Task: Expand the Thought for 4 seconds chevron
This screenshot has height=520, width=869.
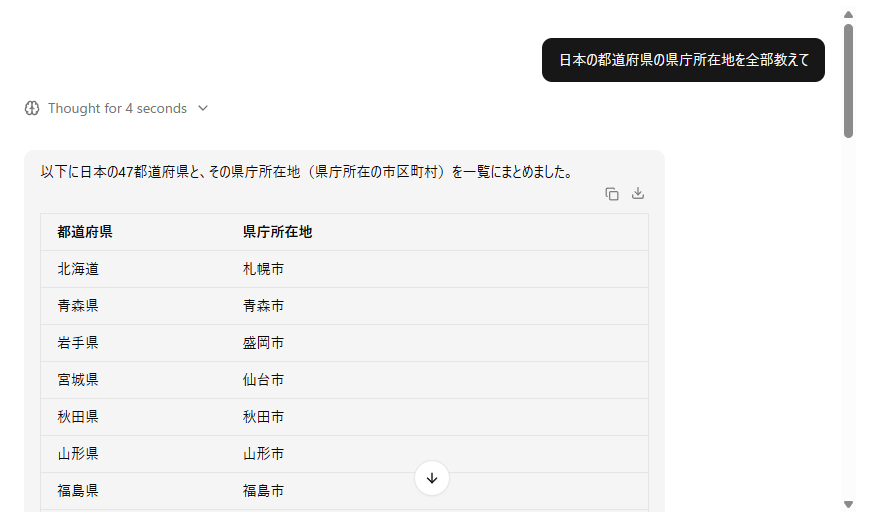Action: pos(203,108)
